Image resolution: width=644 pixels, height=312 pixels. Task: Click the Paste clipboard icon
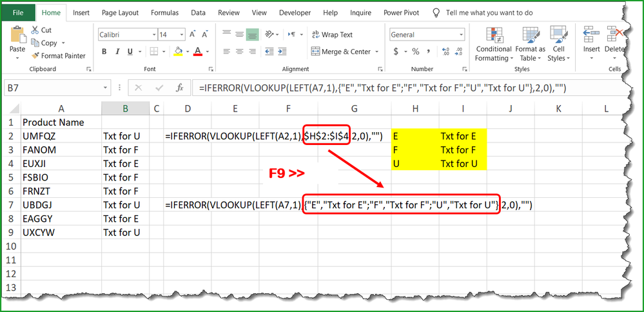click(17, 34)
